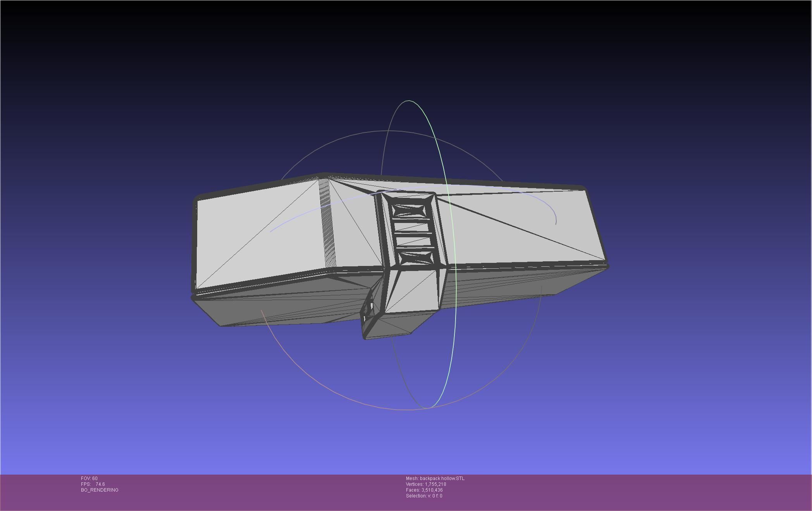Click the Mesh: backpack hollow.STL label
The height and width of the screenshot is (511, 812).
pyautogui.click(x=435, y=478)
